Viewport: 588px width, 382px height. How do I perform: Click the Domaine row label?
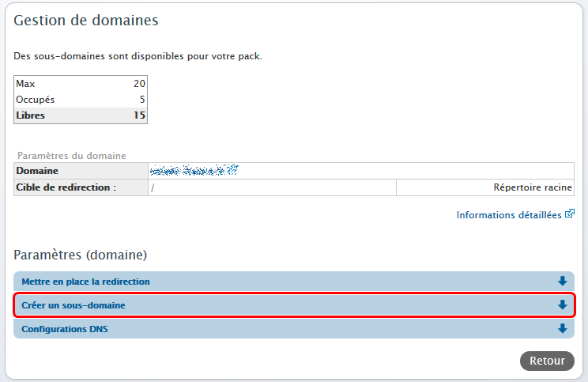(37, 171)
